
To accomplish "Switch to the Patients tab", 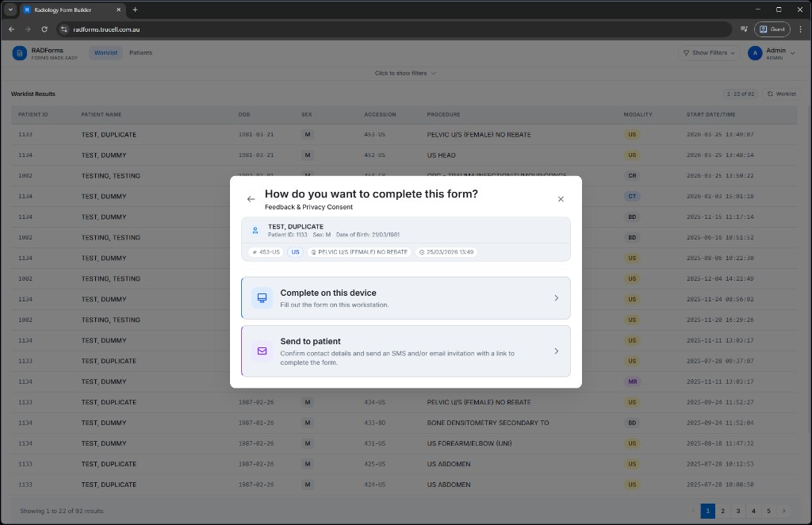I will point(141,53).
